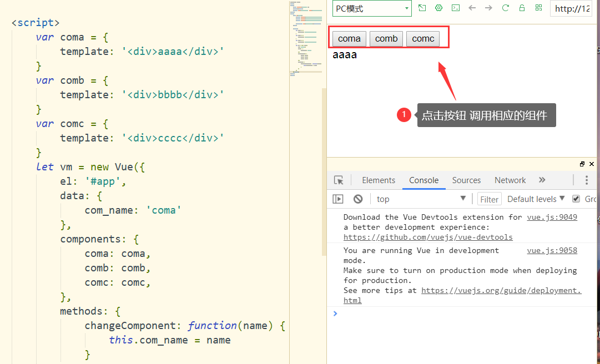Click the padlock icon in toolbar

click(522, 8)
